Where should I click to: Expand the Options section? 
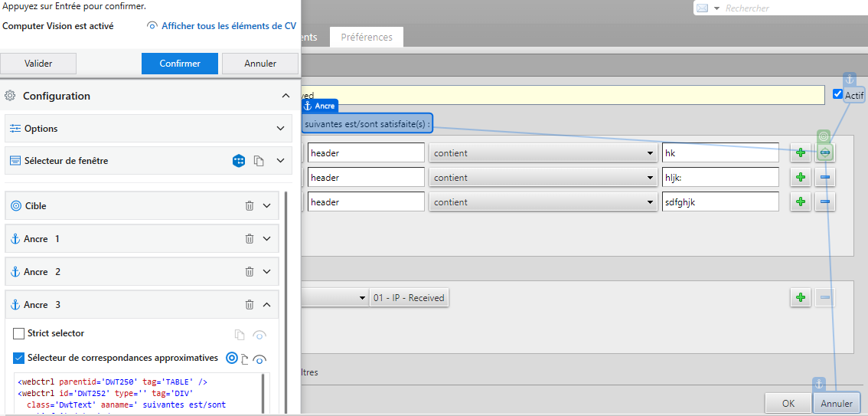click(x=280, y=128)
